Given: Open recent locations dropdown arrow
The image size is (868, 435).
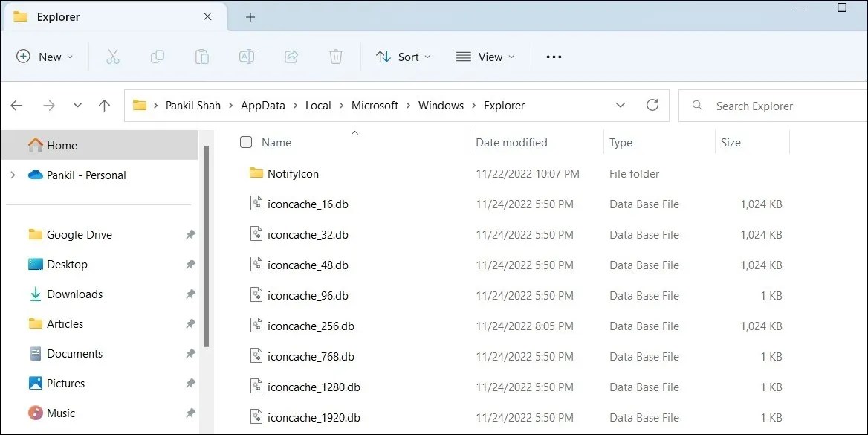Looking at the screenshot, I should (77, 106).
